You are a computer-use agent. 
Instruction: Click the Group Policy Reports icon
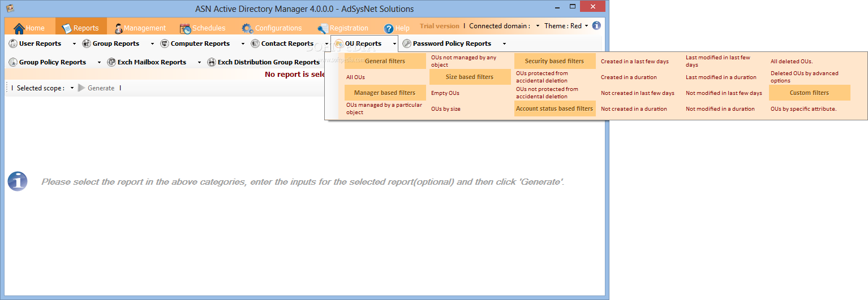(x=13, y=62)
